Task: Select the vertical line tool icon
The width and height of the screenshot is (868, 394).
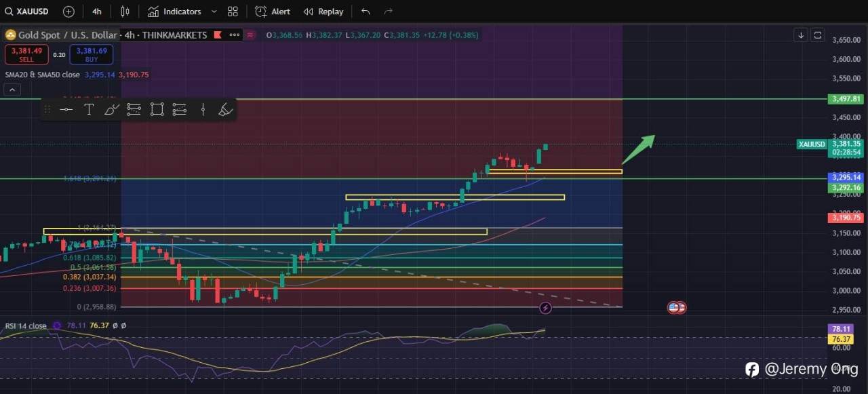Action: click(203, 109)
